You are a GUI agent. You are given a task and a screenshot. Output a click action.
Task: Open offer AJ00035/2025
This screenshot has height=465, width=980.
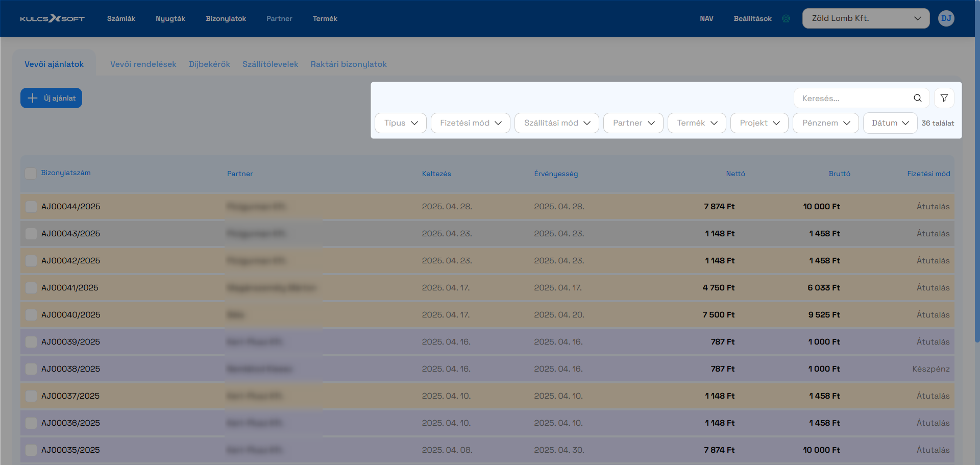[x=70, y=450]
